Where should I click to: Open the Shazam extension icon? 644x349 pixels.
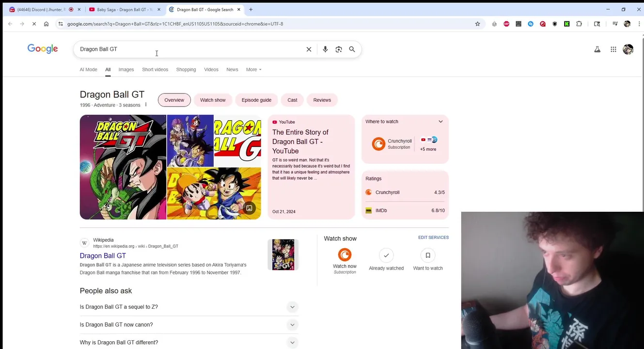click(x=531, y=24)
